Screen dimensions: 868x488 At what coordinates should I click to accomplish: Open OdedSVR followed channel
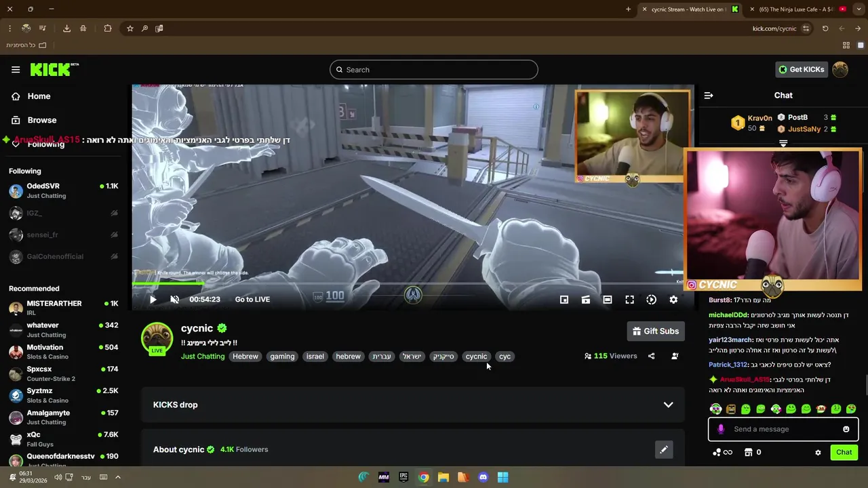coord(64,190)
